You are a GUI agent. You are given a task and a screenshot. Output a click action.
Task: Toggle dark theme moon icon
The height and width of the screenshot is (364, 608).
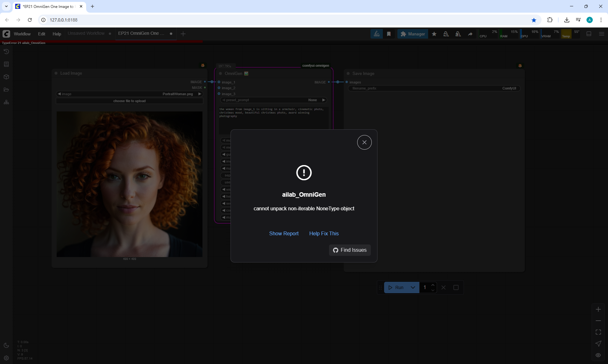tap(6, 345)
